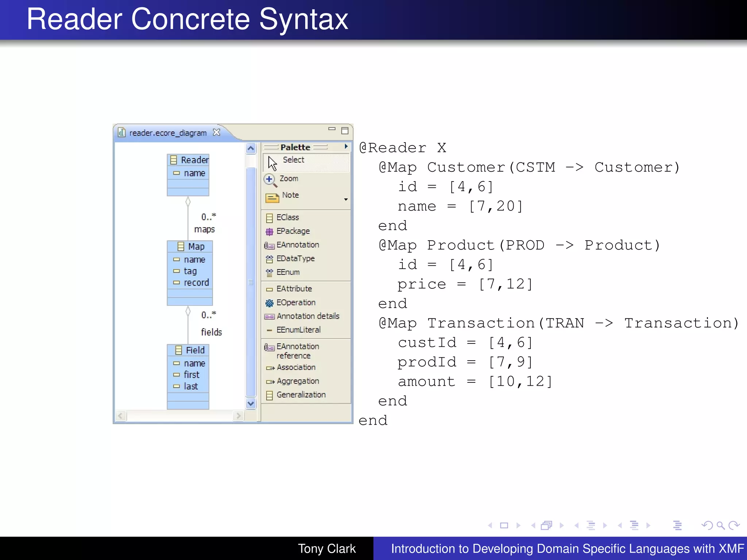Maximize the diagram editor view
Screen dimensions: 747x560
pyautogui.click(x=345, y=131)
